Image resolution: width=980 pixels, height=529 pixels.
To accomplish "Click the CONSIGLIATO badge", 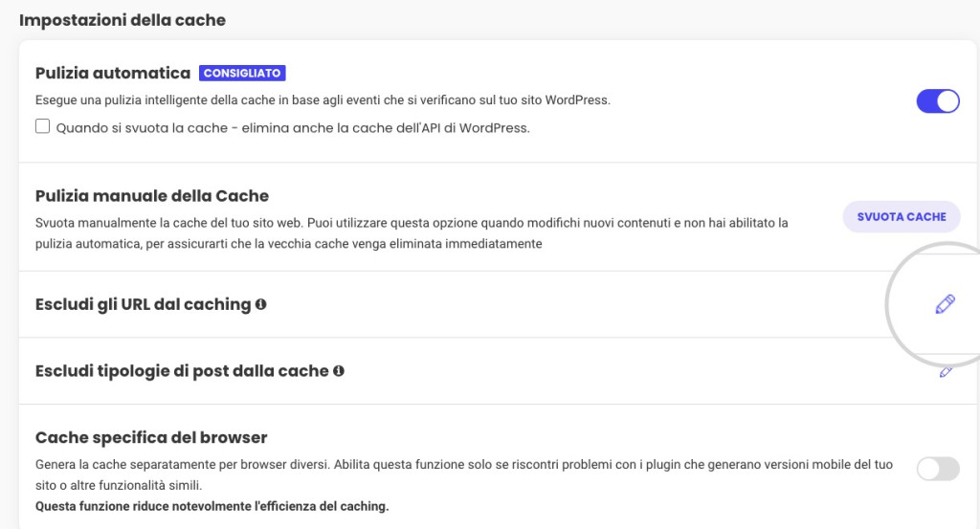I will pos(242,73).
